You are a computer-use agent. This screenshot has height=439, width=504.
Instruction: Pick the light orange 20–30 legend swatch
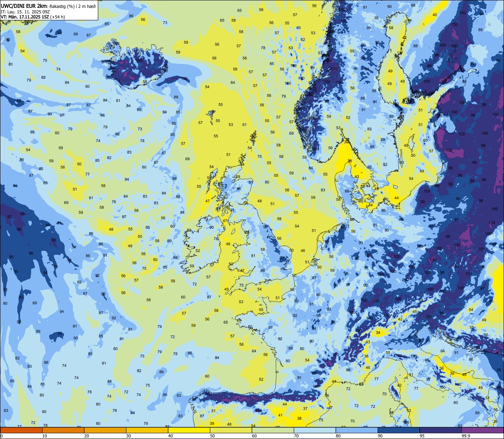coord(105,430)
